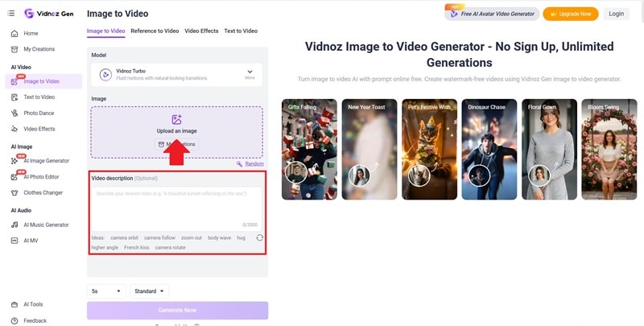Image resolution: width=644 pixels, height=326 pixels.
Task: Click the Feedback question icon
Action: [x=14, y=320]
